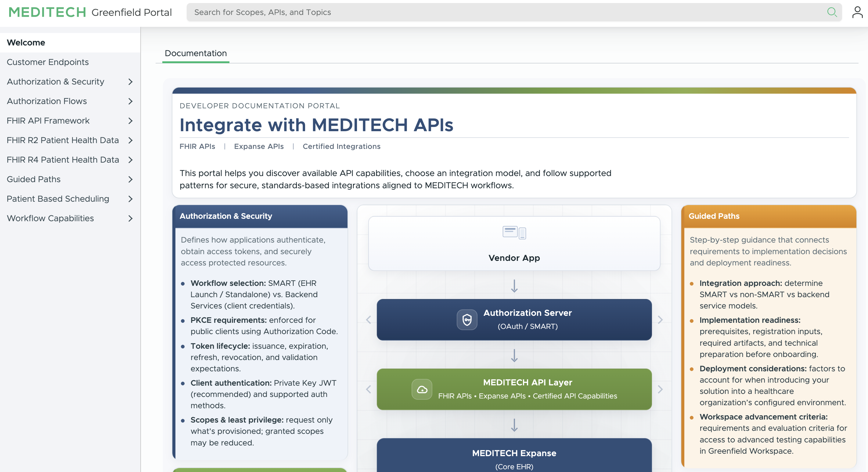Open the Expanse APIs link
The width and height of the screenshot is (868, 472).
[258, 146]
